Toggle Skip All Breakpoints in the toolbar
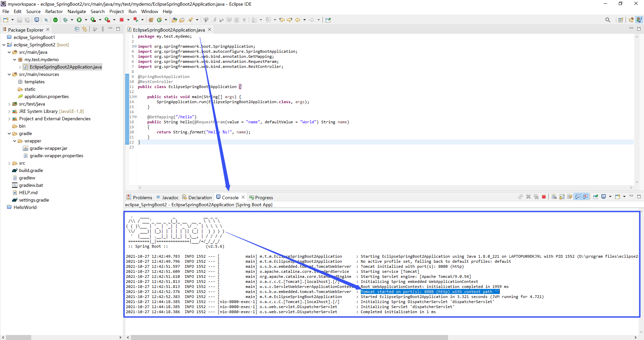 [x=46, y=20]
